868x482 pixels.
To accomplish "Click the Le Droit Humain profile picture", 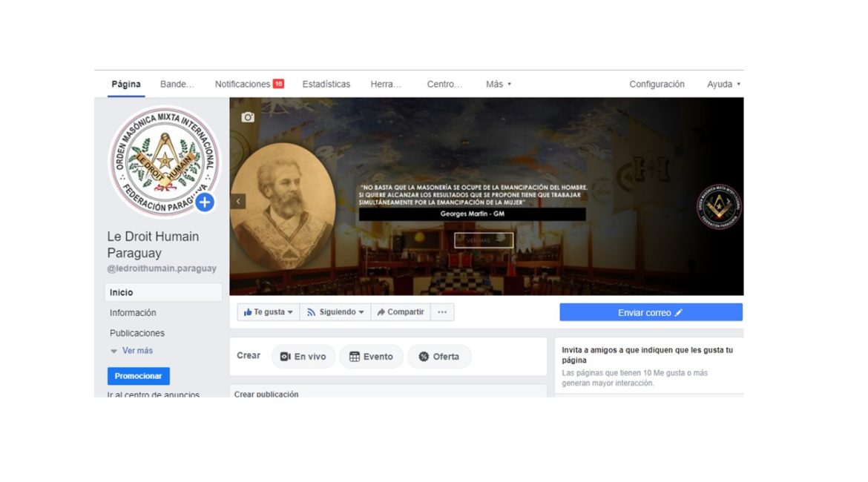I will [164, 161].
